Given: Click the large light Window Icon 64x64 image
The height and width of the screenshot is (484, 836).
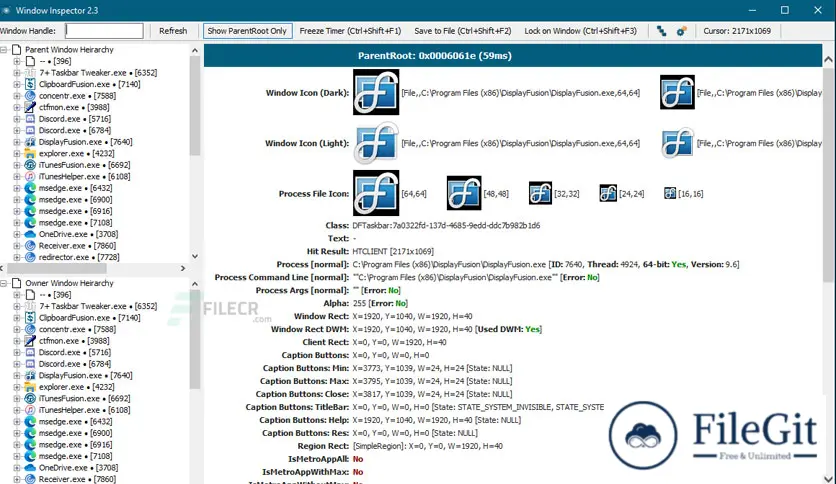Looking at the screenshot, I should (x=376, y=143).
